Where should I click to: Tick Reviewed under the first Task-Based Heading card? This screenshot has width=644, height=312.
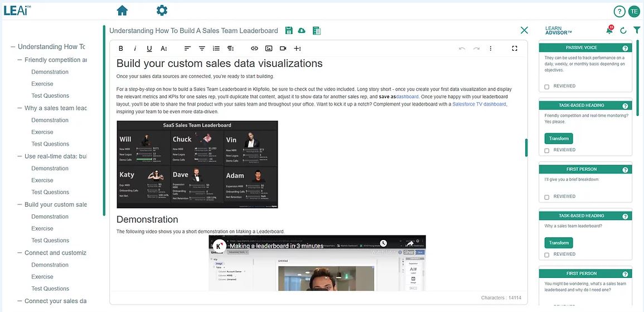pyautogui.click(x=547, y=151)
